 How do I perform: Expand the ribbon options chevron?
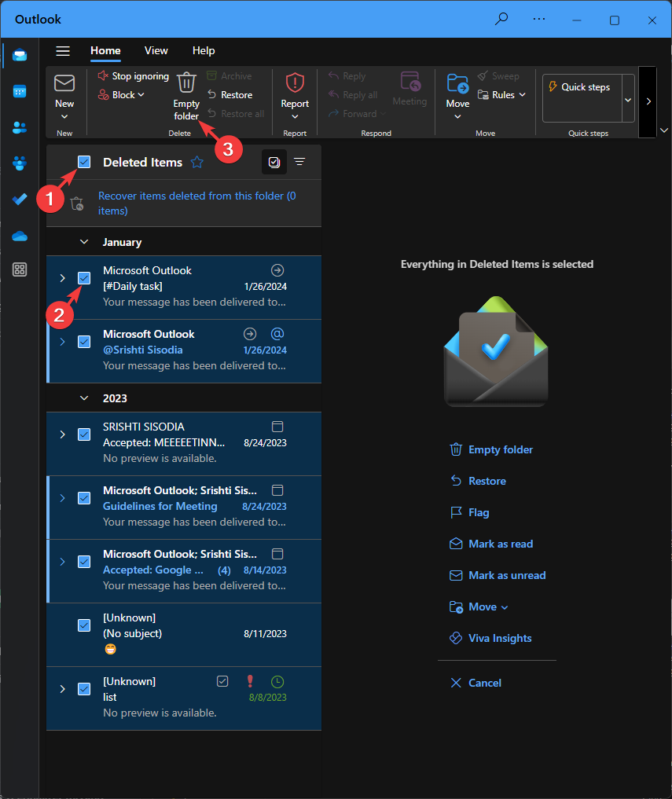(x=664, y=130)
